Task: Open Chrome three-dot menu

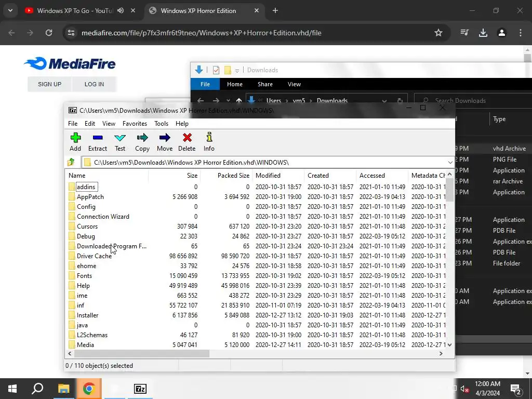Action: coord(521,33)
